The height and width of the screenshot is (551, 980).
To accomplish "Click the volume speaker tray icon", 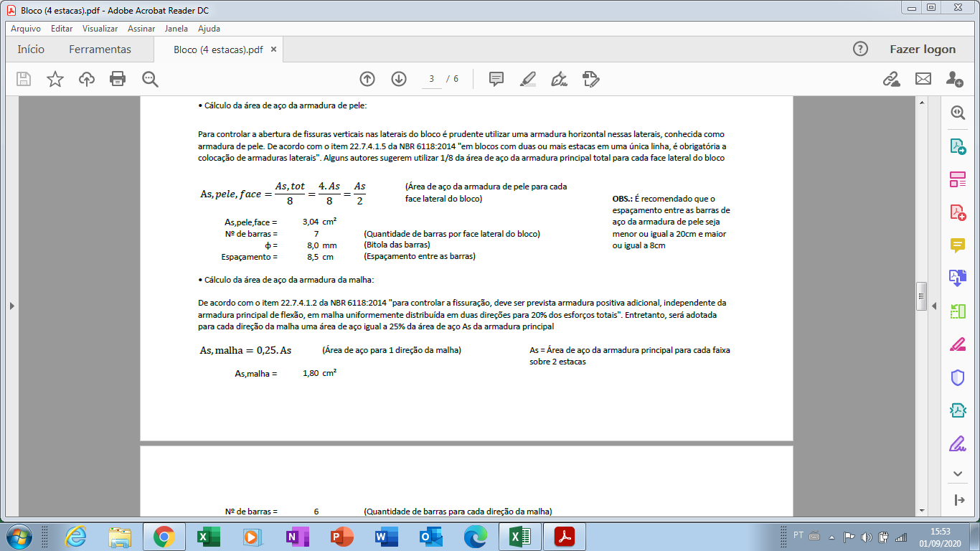I will point(866,537).
